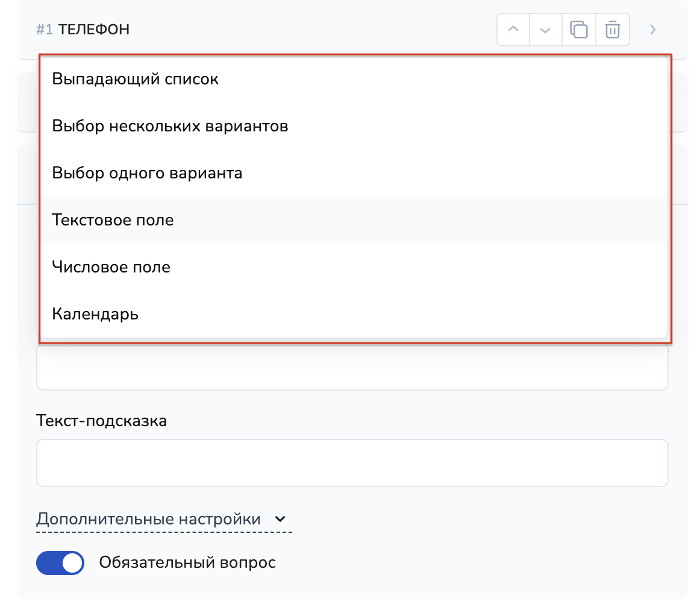
Task: Click the Обязательный вопрос label text
Action: click(x=187, y=563)
